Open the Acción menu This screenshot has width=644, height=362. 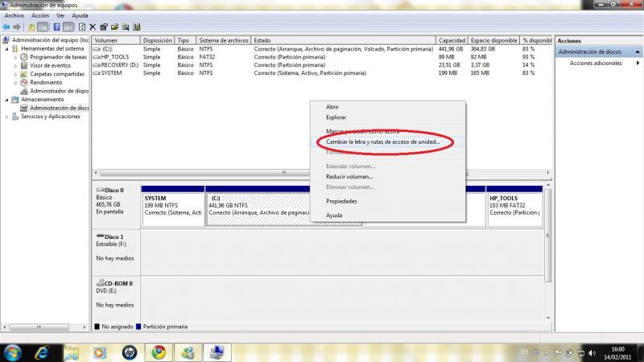click(40, 15)
